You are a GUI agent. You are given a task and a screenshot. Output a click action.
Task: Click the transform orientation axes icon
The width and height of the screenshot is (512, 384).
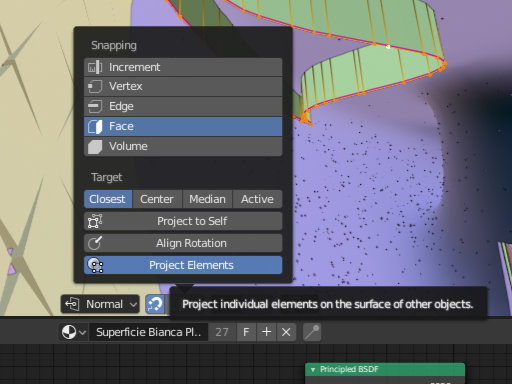(72, 304)
